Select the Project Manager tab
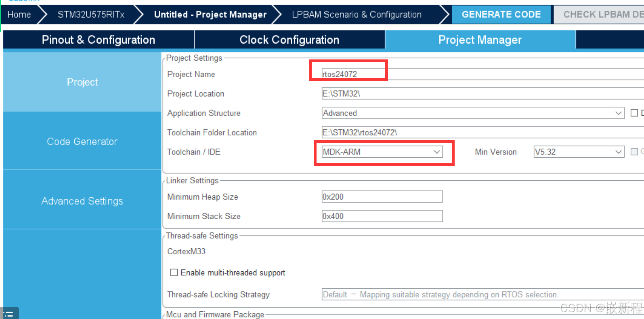Image resolution: width=644 pixels, height=319 pixels. click(480, 40)
